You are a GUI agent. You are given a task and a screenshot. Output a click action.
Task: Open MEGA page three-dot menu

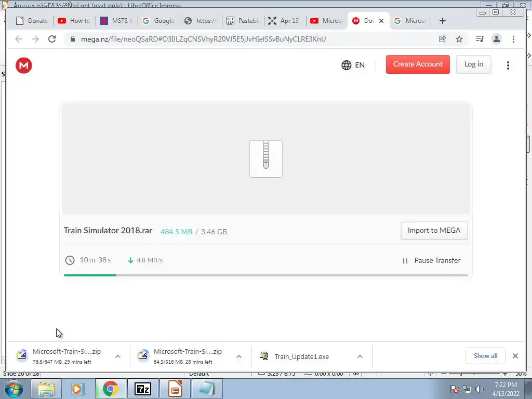[508, 65]
